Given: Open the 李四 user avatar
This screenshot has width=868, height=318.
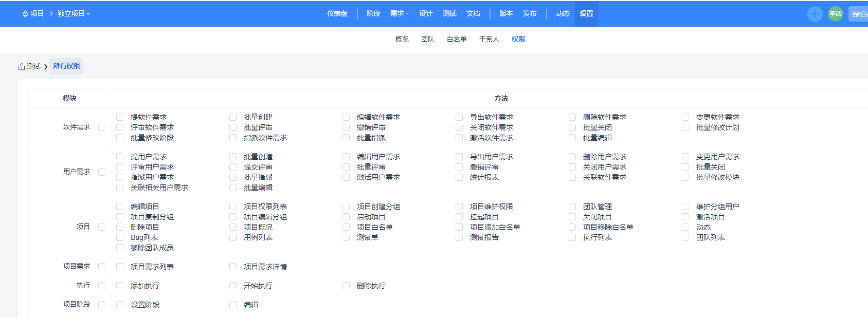Looking at the screenshot, I should click(836, 14).
